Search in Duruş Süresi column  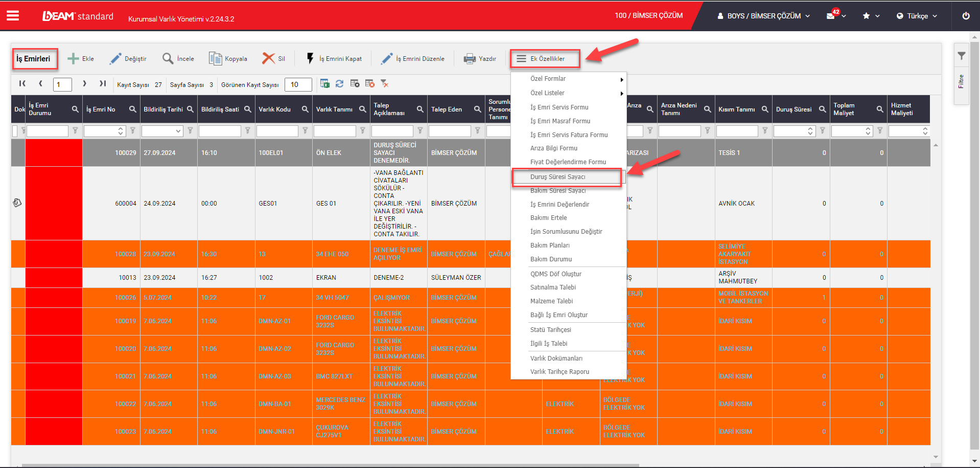(x=822, y=109)
